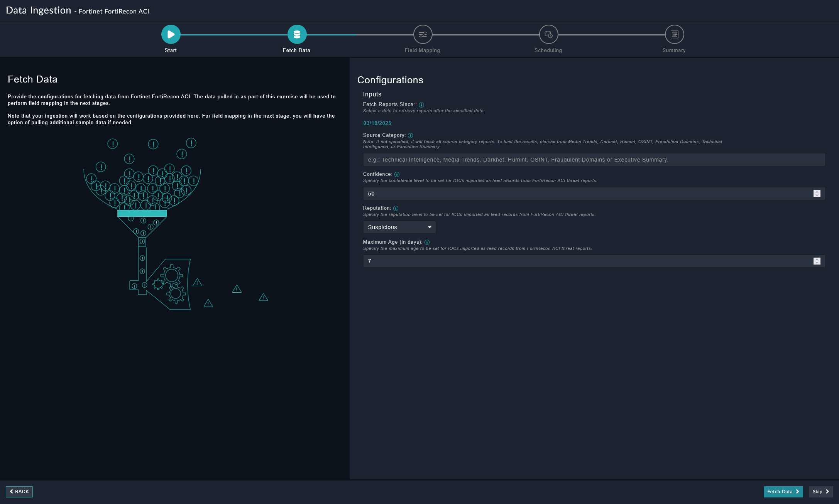Click info icon beside Confidence label

(x=397, y=175)
